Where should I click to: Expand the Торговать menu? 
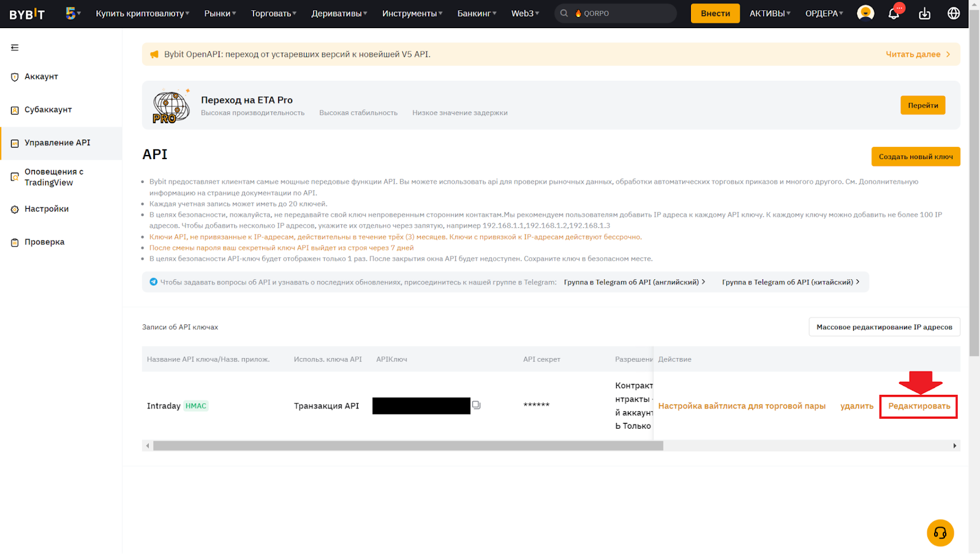pyautogui.click(x=273, y=13)
